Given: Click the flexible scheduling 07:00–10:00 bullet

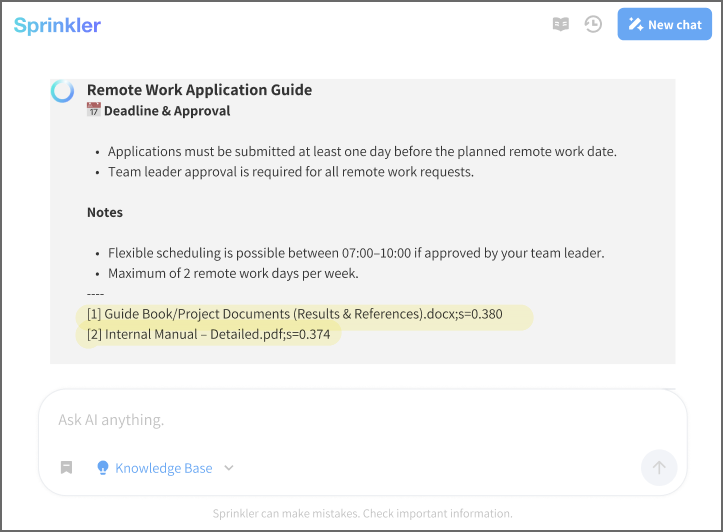Looking at the screenshot, I should pyautogui.click(x=355, y=253).
